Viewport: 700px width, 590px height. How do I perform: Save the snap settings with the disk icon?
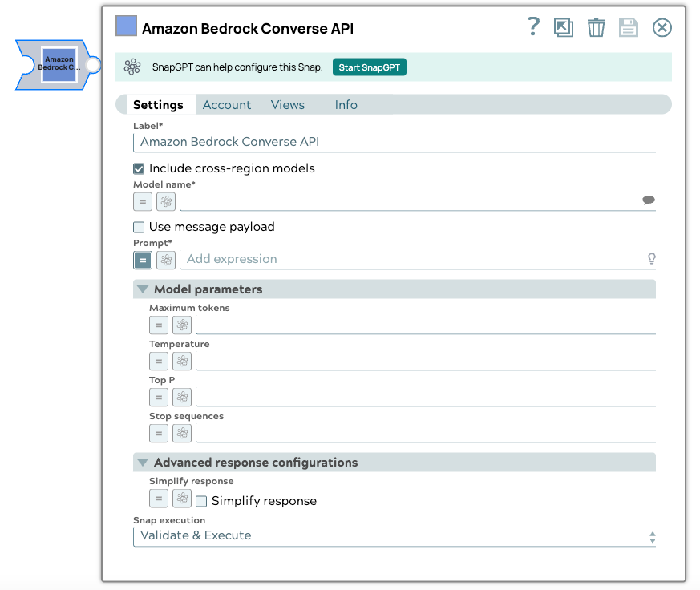(x=629, y=27)
